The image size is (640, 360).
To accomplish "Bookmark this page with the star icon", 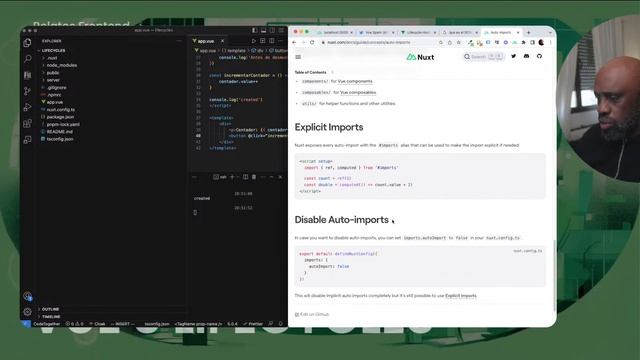I will (x=459, y=42).
